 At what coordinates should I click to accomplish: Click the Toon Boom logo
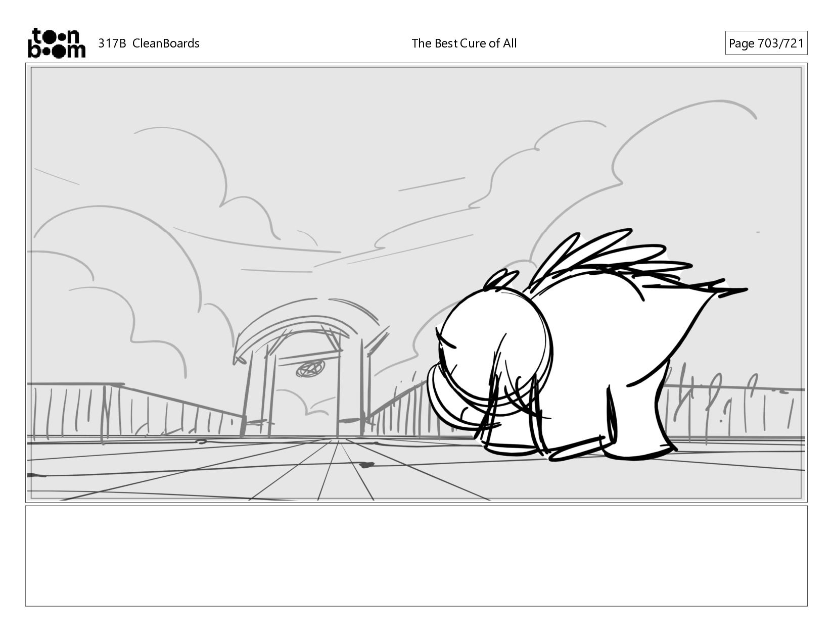tap(56, 43)
